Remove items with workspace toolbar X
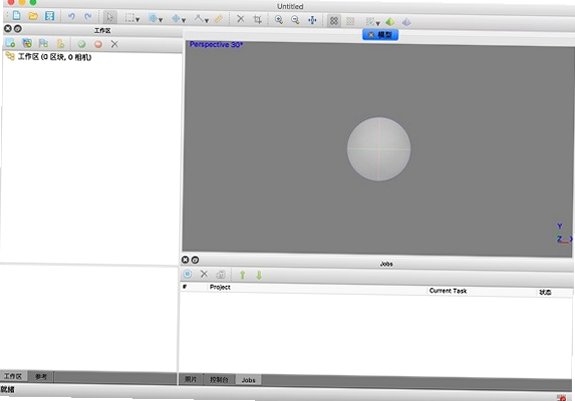 click(x=114, y=44)
